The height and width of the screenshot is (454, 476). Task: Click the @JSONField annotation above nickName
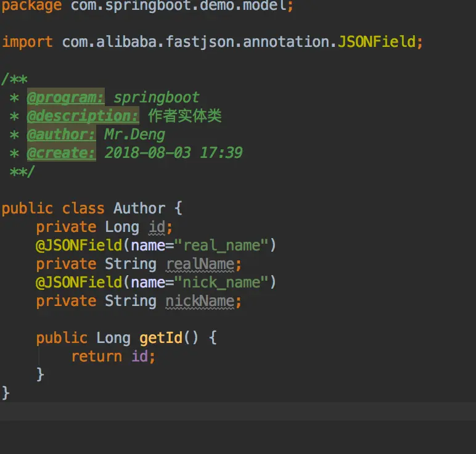(x=79, y=283)
